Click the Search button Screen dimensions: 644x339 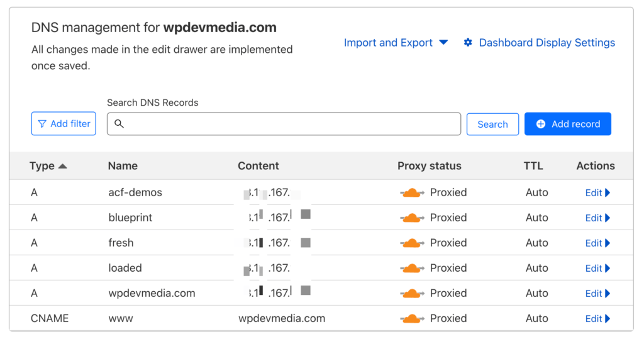pyautogui.click(x=492, y=124)
